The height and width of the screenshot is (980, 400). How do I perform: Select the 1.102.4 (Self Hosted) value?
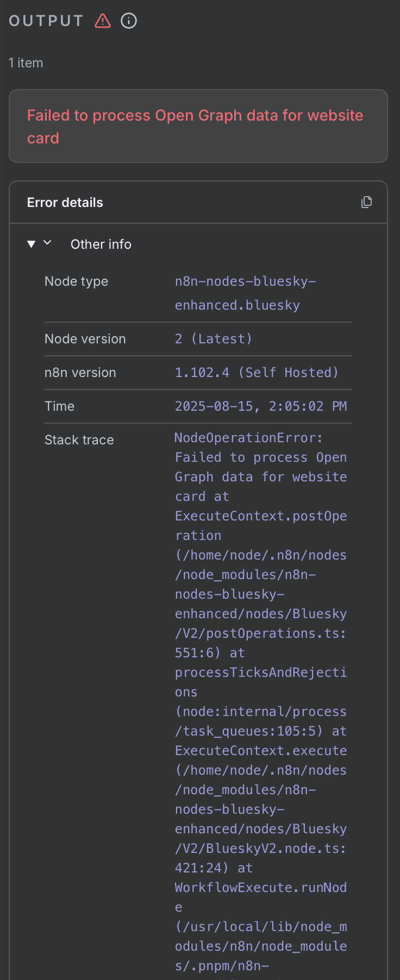[x=257, y=373]
